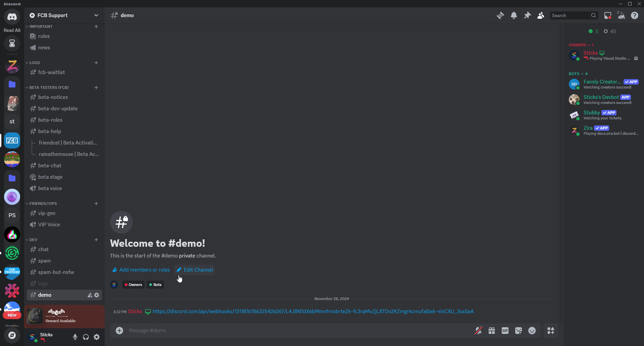The width and height of the screenshot is (644, 346).
Task: Open the emoji picker
Action: point(532,330)
